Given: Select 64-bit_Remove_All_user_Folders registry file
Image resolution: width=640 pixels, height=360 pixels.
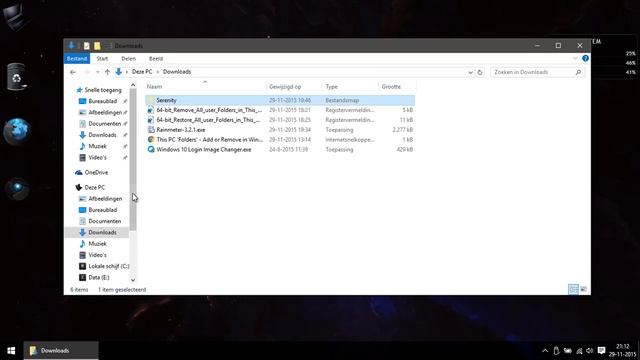Looking at the screenshot, I should coord(280,110).
